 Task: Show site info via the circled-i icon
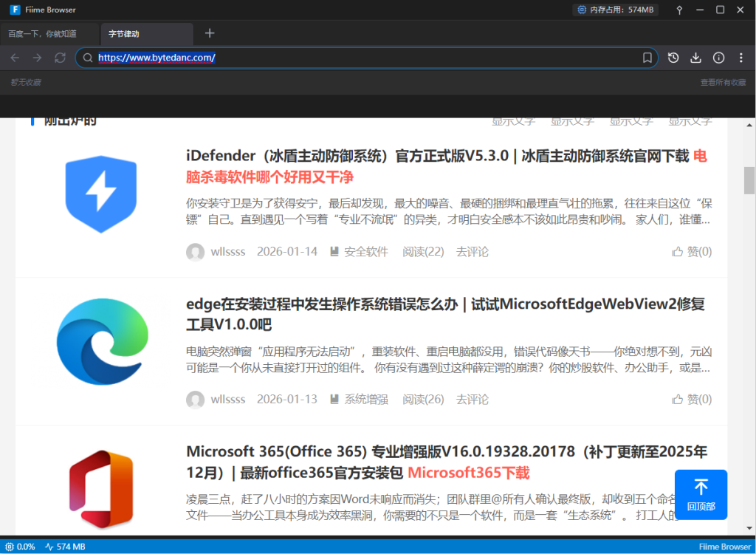(x=718, y=58)
